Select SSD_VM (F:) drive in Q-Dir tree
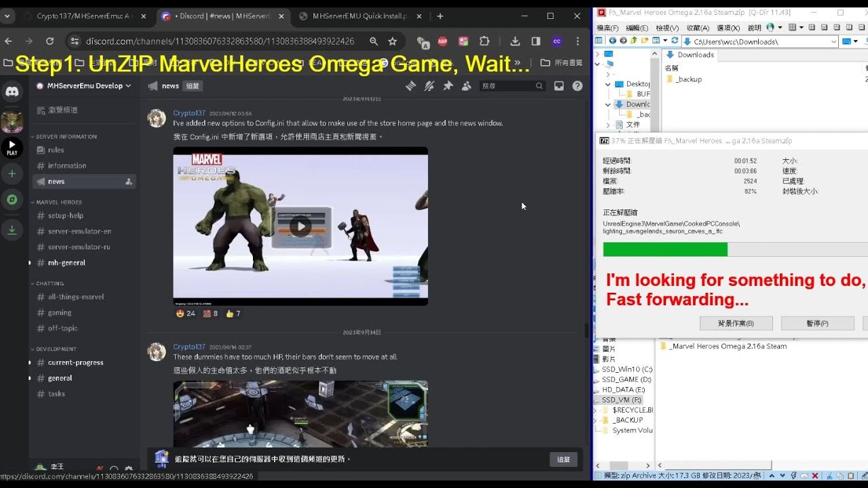The image size is (868, 488). coord(621,400)
